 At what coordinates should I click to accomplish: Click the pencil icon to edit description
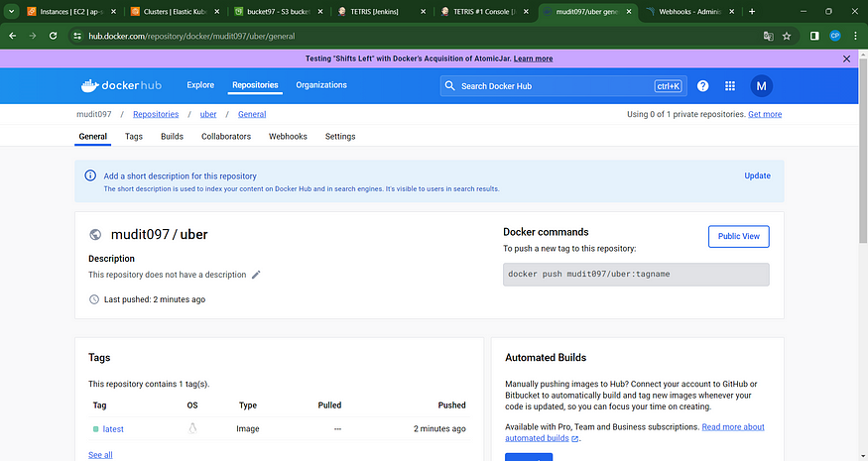point(256,275)
